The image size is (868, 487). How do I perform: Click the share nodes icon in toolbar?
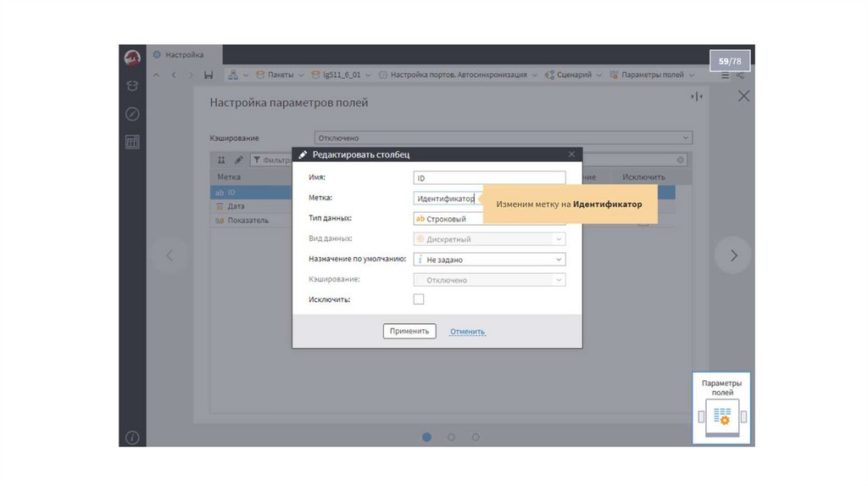tap(741, 75)
